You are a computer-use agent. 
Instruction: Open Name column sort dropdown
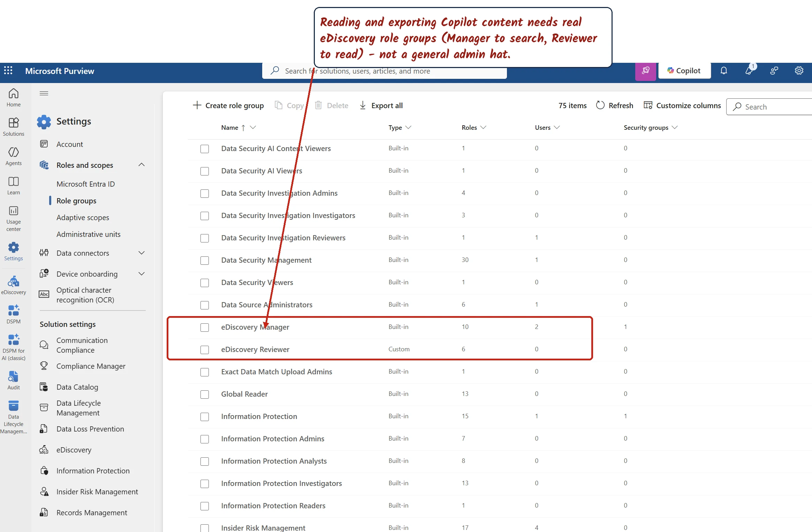click(x=253, y=127)
